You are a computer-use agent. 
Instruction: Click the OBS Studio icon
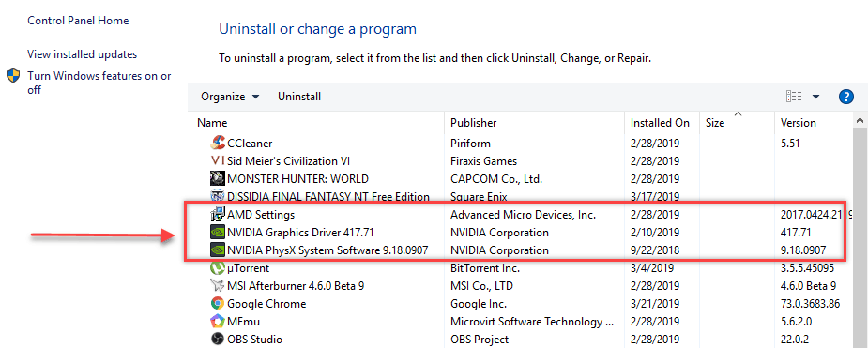218,339
